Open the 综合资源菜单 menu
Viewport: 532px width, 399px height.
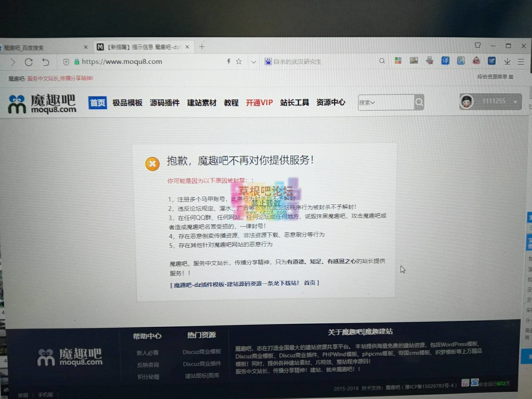pyautogui.click(x=495, y=76)
